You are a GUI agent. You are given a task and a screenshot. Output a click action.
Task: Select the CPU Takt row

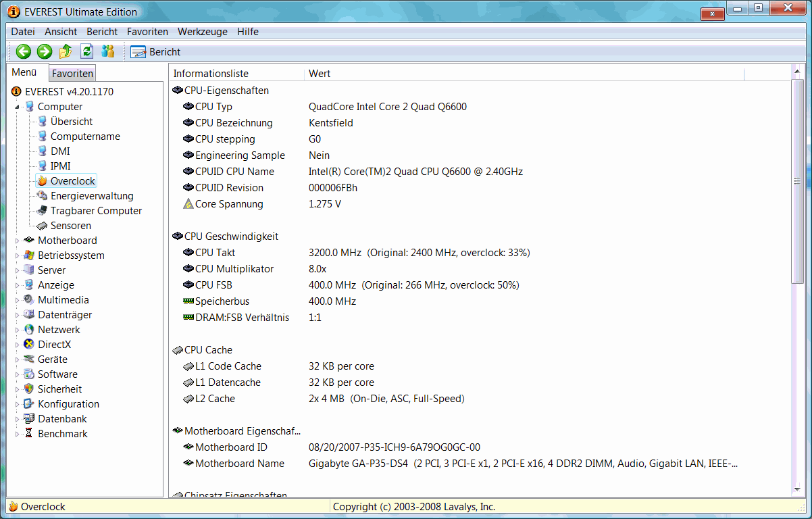(x=480, y=252)
